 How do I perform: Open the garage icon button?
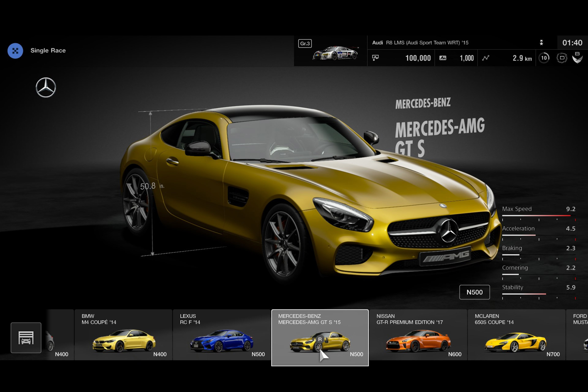pos(26,338)
